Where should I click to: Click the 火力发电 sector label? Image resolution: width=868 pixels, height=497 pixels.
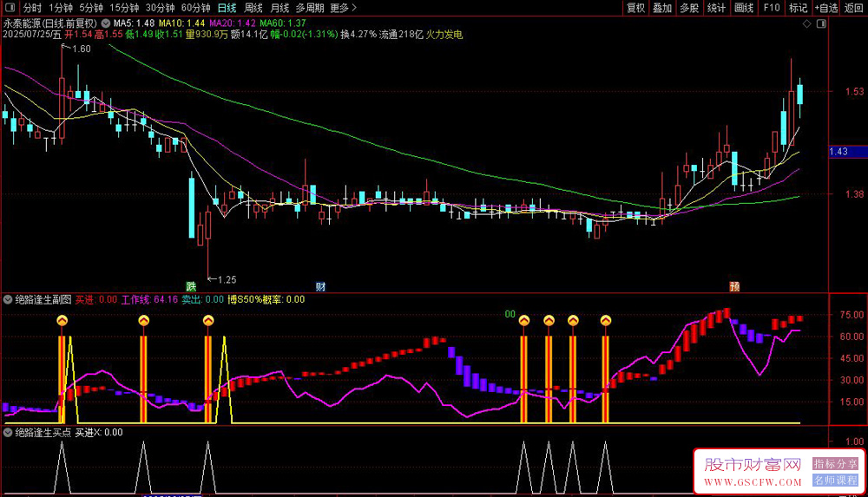[444, 35]
